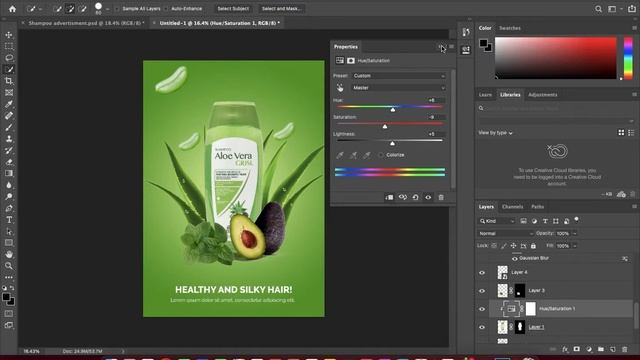Viewport: 640px width, 360px height.
Task: Toggle Auto-Enhance checkbox
Action: point(166,9)
